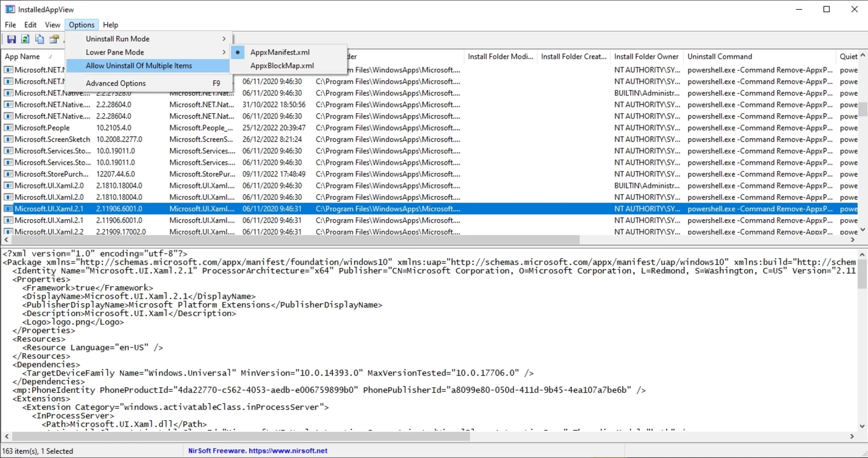868x458 pixels.
Task: Click the date 31/10/2022 18:50:56
Action: [274, 105]
